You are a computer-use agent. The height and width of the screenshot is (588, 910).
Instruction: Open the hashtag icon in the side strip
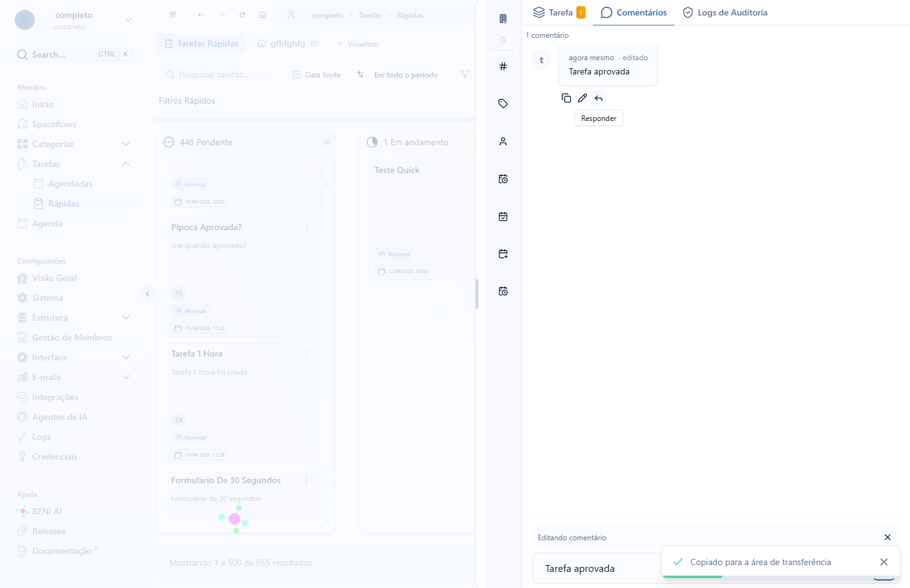tap(503, 66)
